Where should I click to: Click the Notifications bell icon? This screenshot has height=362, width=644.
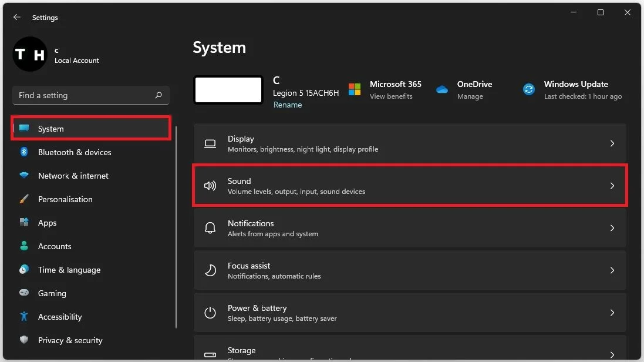(x=210, y=228)
